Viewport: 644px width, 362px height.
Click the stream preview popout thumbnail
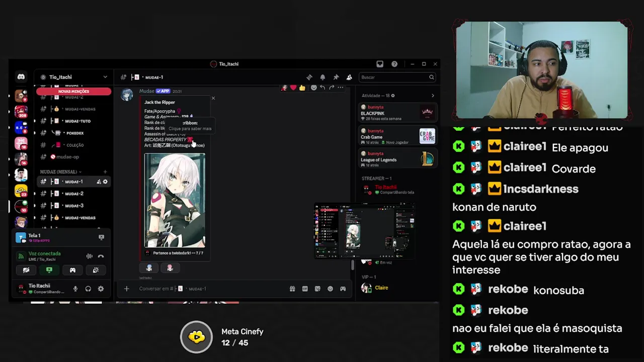[x=364, y=231]
